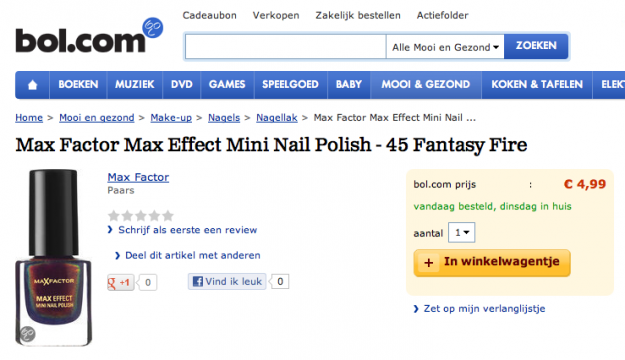Click the Nagellak breadcrumb link
The image size is (625, 360).
[277, 118]
